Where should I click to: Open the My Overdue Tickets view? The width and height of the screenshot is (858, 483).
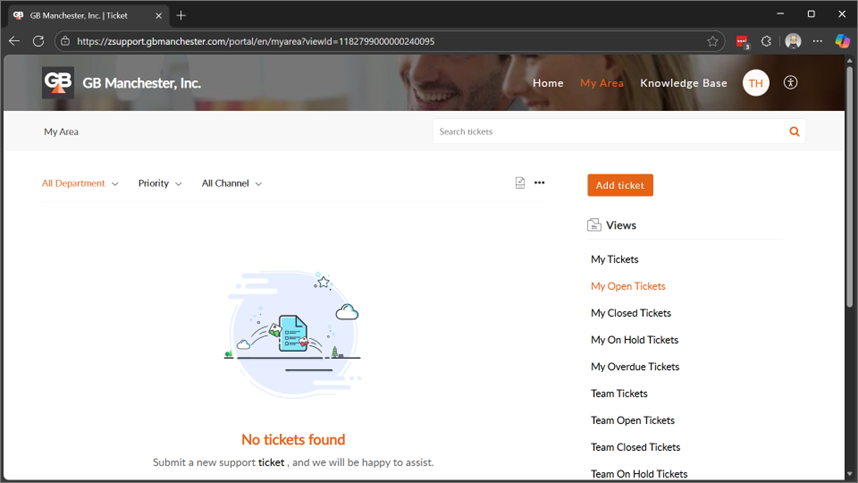(635, 367)
